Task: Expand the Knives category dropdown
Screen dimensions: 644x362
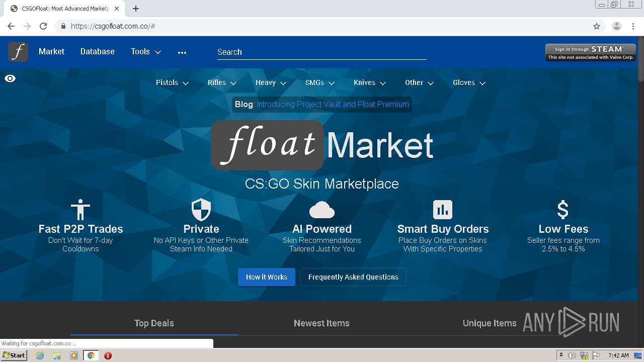Action: (370, 82)
